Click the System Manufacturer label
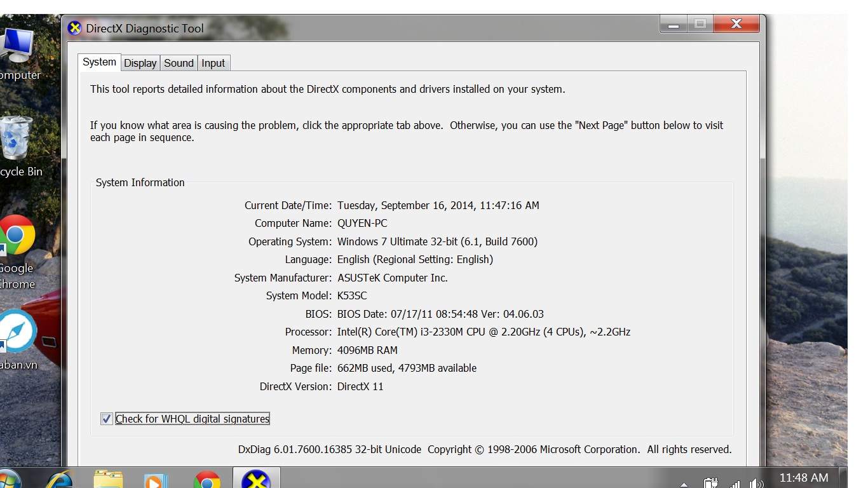Viewport: 868px width, 488px height. pos(283,278)
